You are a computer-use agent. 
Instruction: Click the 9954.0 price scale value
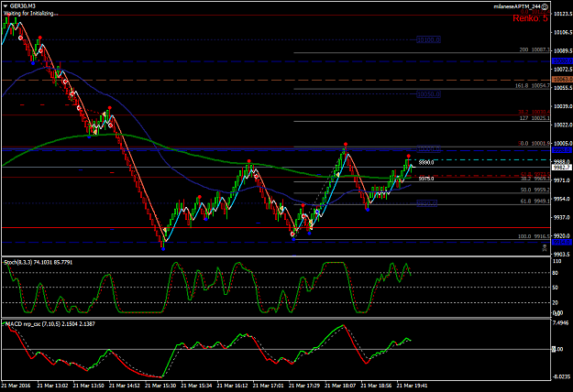click(562, 199)
